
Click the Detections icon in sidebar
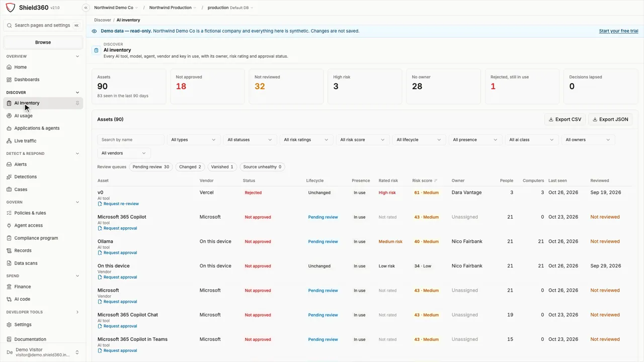point(9,177)
